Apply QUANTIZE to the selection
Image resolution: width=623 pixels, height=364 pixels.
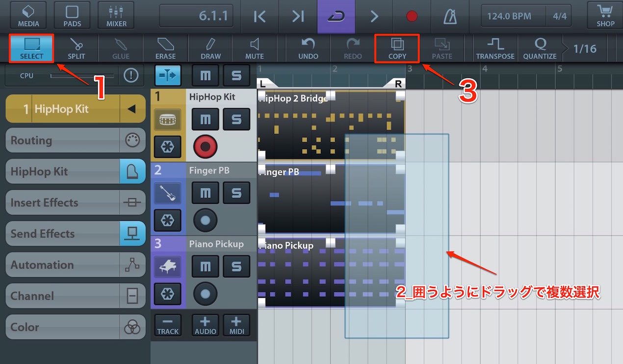540,48
